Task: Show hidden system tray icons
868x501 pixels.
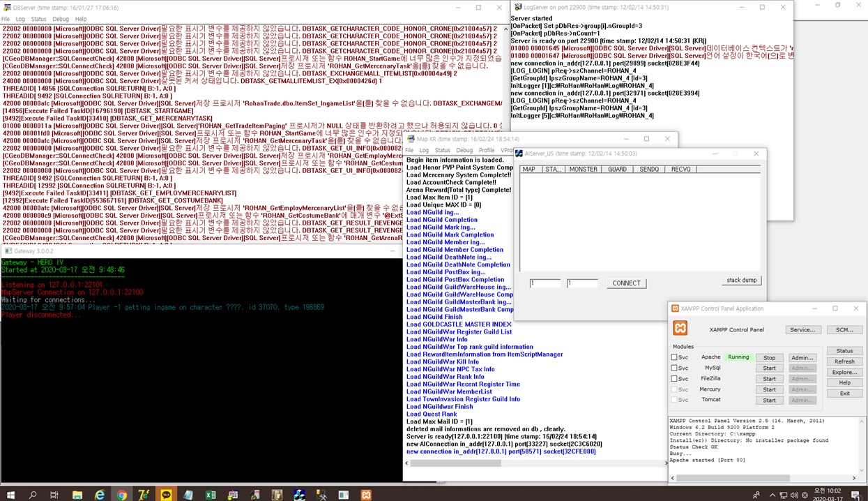Action: (772, 495)
